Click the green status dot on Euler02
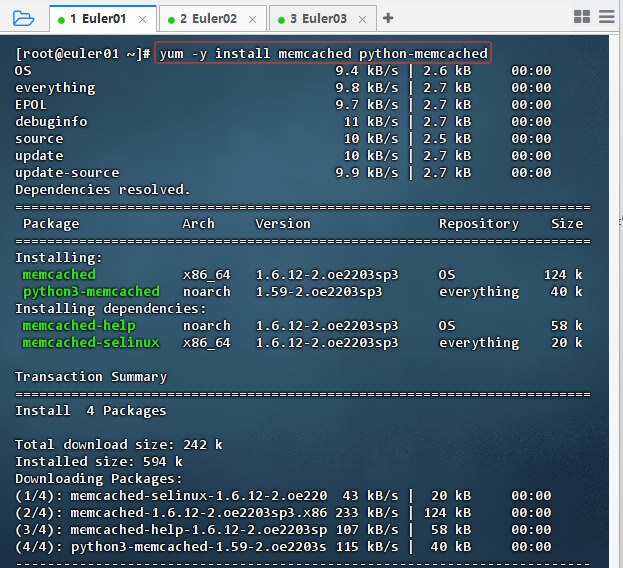Viewport: 623px width, 568px height. [171, 20]
